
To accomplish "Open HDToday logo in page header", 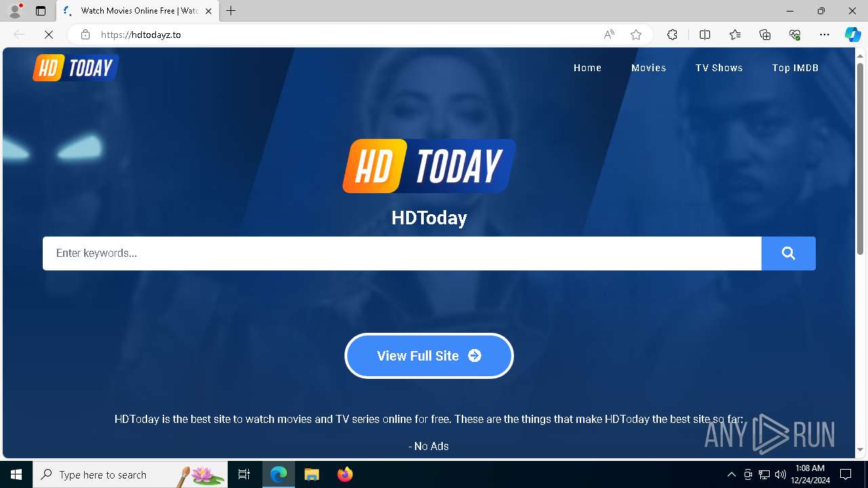I will point(76,68).
